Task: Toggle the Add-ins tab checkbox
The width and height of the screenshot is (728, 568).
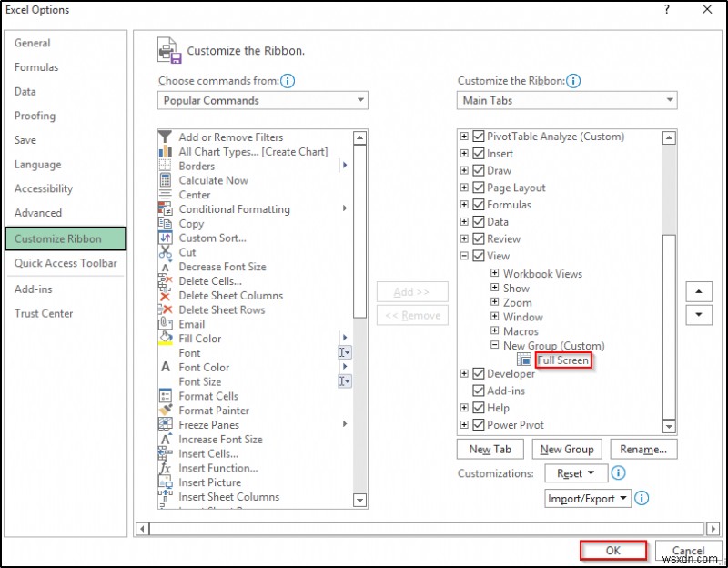Action: (479, 390)
